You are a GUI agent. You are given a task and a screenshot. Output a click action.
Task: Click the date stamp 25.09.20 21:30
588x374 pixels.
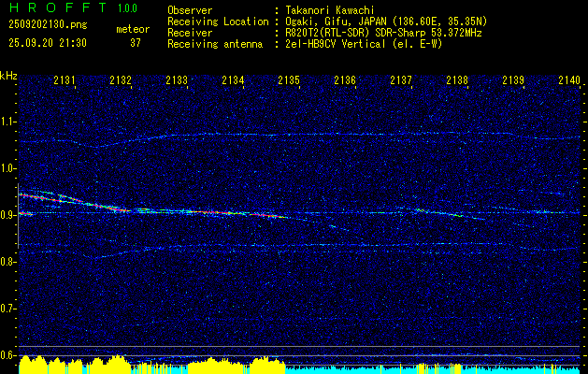[x=48, y=43]
